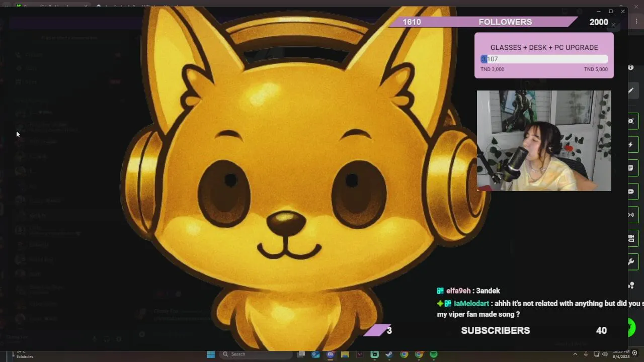Open Outlook from the taskbar
Image resolution: width=644 pixels, height=362 pixels.
315,354
